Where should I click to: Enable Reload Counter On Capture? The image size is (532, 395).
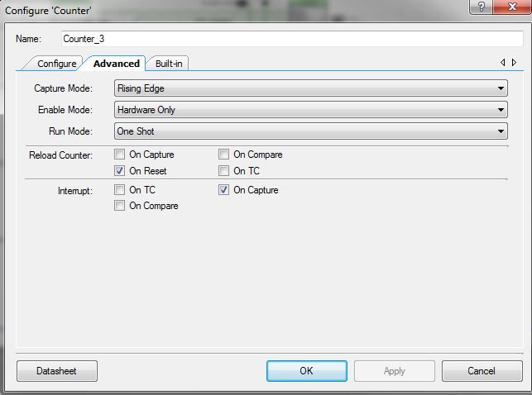point(119,155)
